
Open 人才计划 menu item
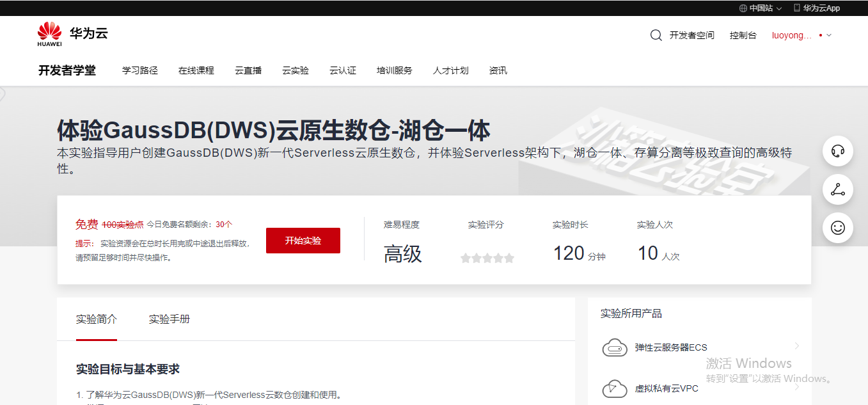coord(451,70)
